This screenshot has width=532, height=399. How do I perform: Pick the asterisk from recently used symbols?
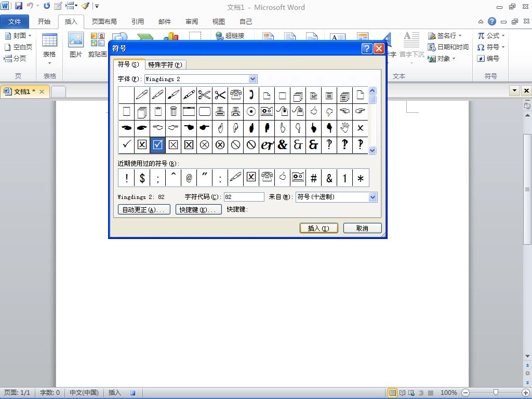361,178
